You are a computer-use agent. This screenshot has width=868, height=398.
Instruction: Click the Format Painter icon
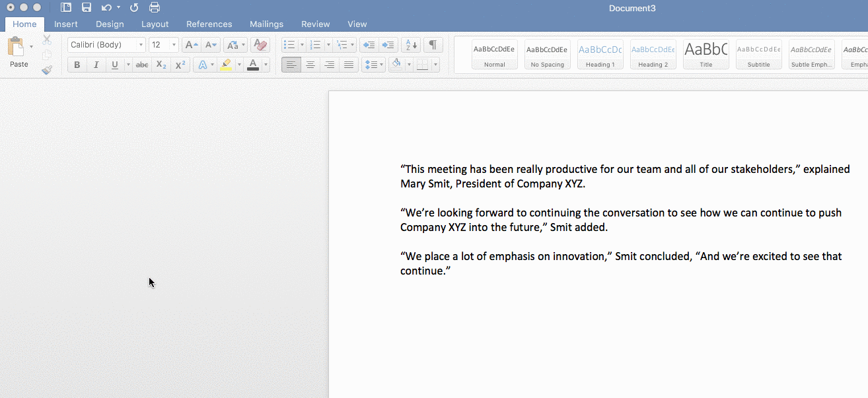click(47, 69)
